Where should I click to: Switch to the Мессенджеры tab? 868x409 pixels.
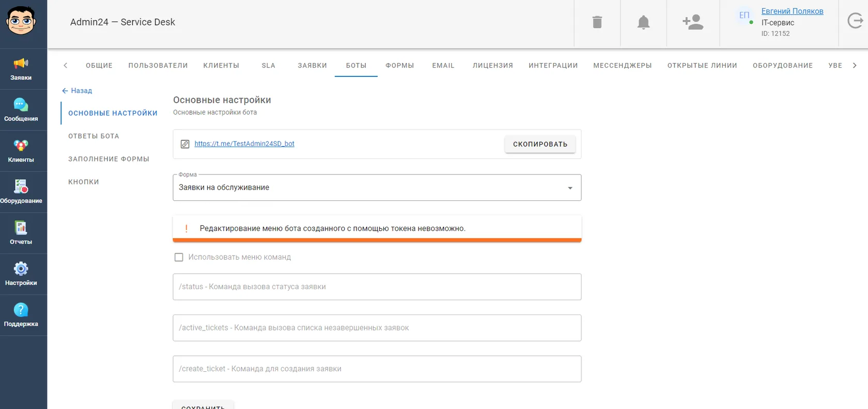tap(623, 66)
